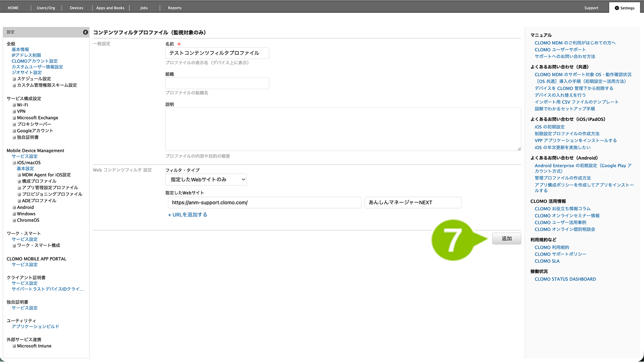The image size is (644, 362).
Task: Click the URLを追加する link
Action: click(x=188, y=215)
